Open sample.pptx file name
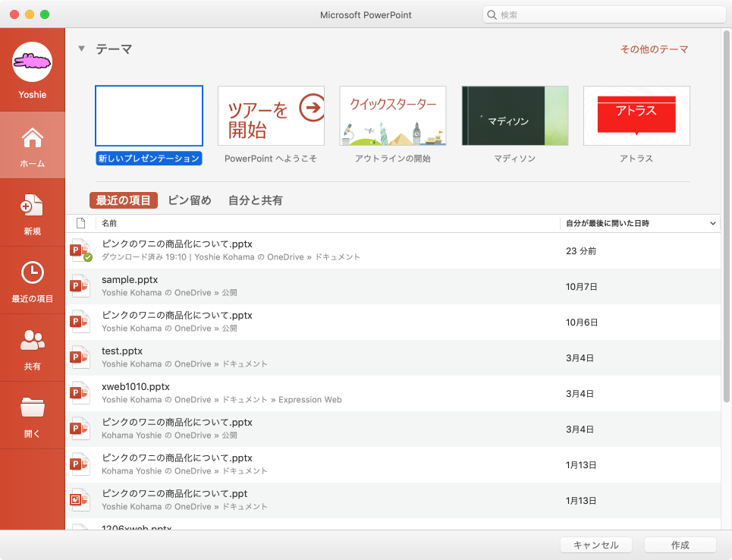 130,280
